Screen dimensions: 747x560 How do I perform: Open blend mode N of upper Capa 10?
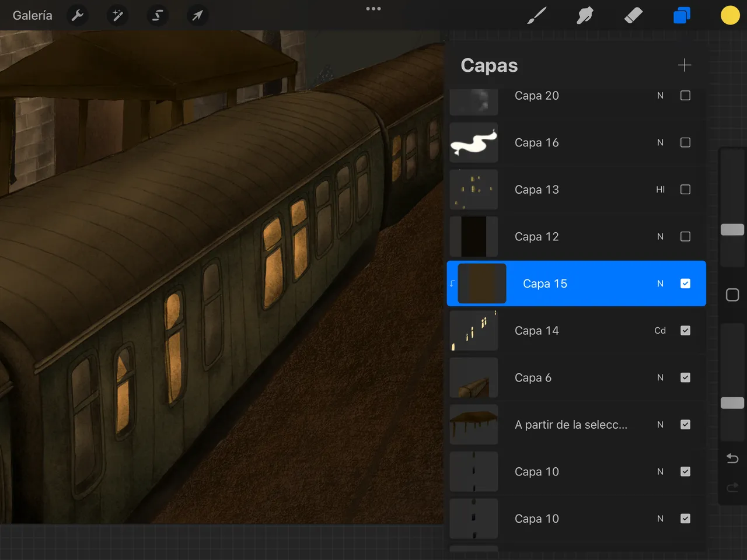(660, 471)
